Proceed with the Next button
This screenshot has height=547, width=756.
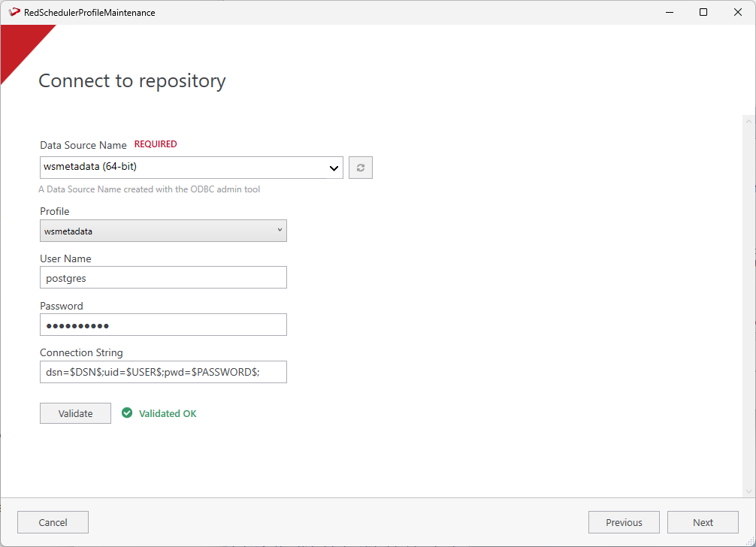703,522
